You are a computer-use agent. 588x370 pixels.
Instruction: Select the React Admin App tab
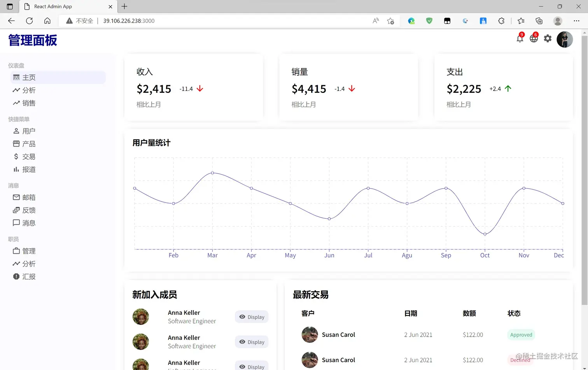[x=68, y=7]
